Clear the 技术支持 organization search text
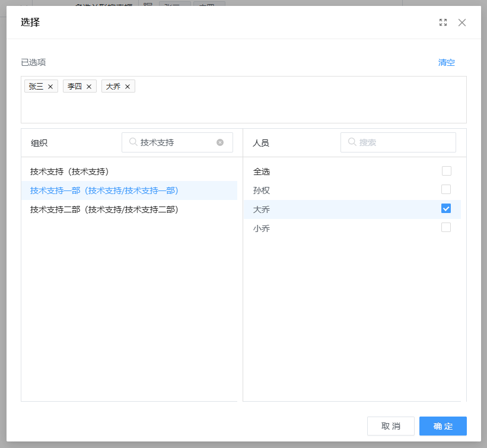Viewport: 487px width, 448px height. point(220,142)
